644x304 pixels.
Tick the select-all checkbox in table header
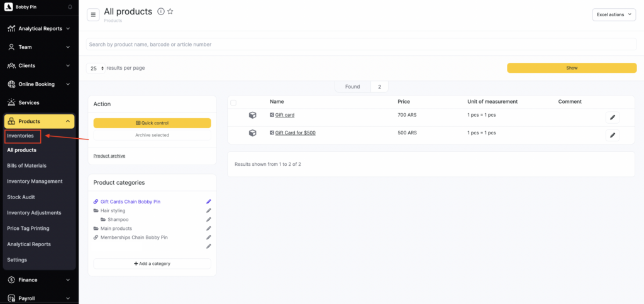pyautogui.click(x=233, y=102)
